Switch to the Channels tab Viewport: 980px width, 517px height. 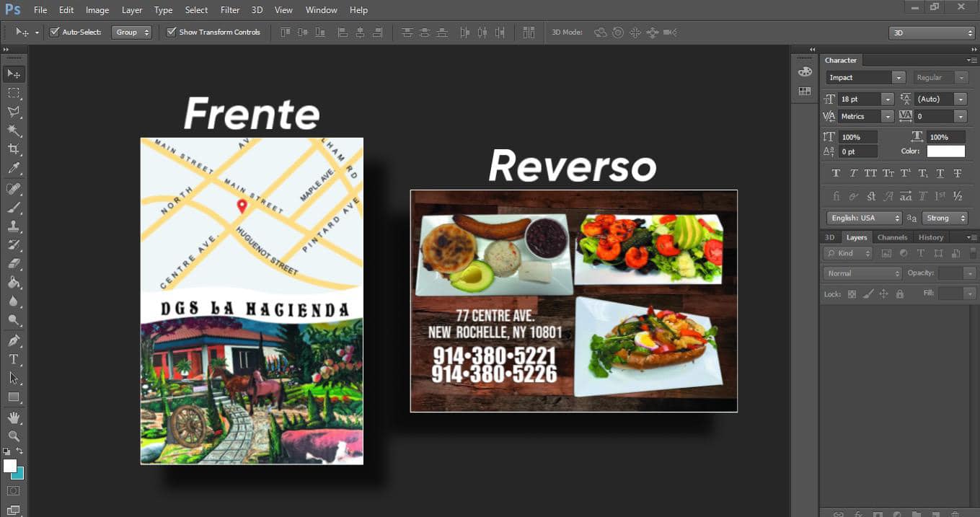coord(892,237)
